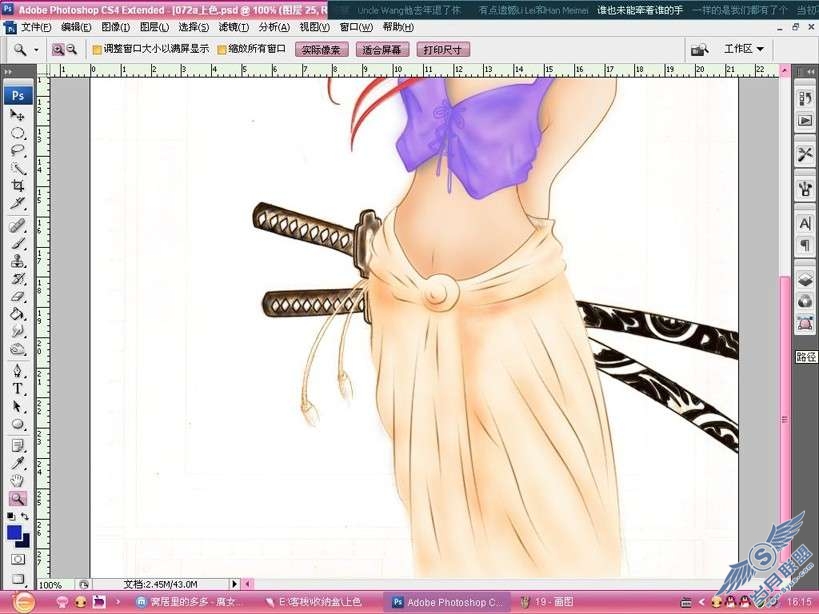
Task: Select the Paint Bucket tool
Action: (x=18, y=314)
